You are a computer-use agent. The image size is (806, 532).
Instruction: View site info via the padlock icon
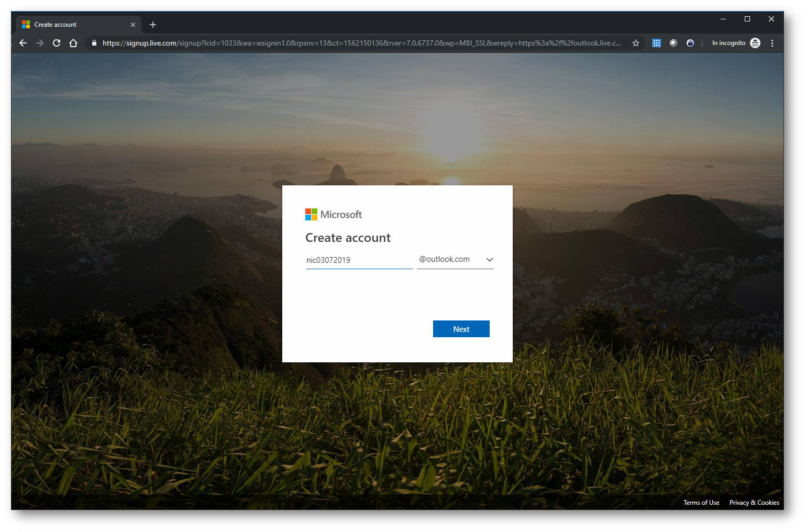(94, 43)
